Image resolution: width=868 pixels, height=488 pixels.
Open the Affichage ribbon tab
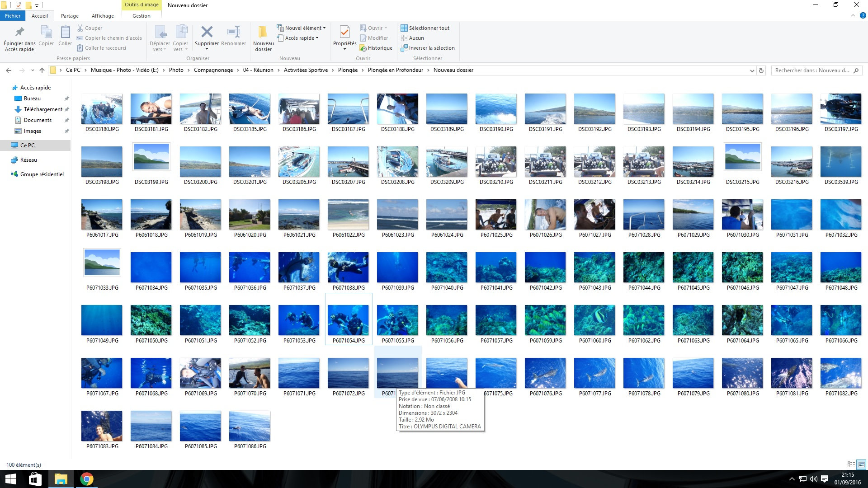coord(103,16)
